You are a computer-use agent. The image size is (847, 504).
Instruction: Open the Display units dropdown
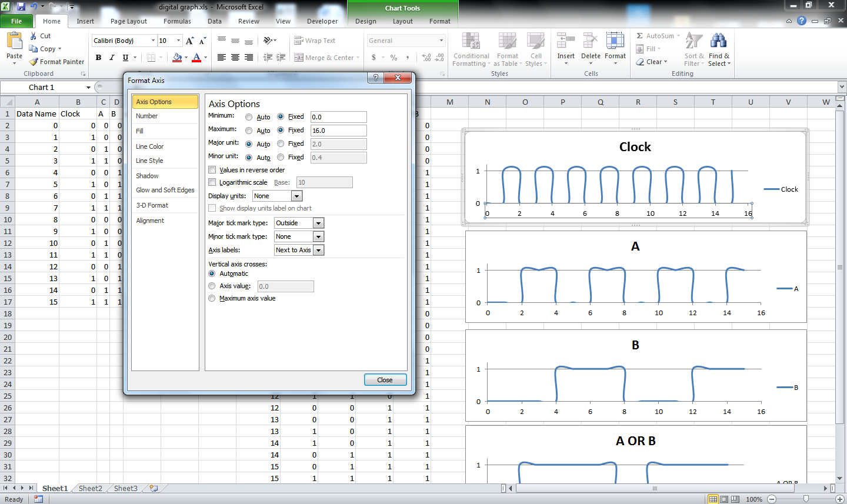click(x=296, y=195)
